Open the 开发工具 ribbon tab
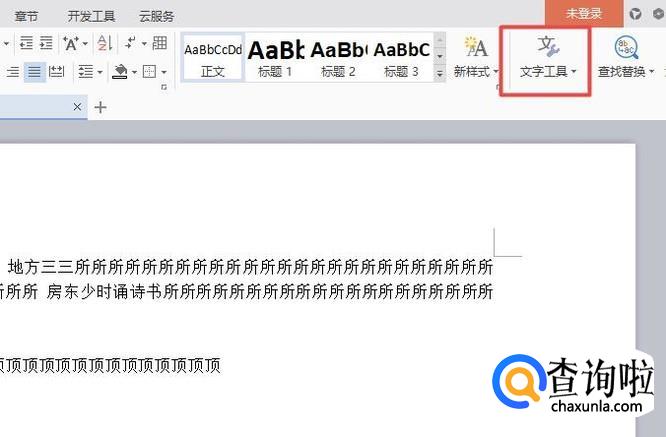 click(x=91, y=16)
